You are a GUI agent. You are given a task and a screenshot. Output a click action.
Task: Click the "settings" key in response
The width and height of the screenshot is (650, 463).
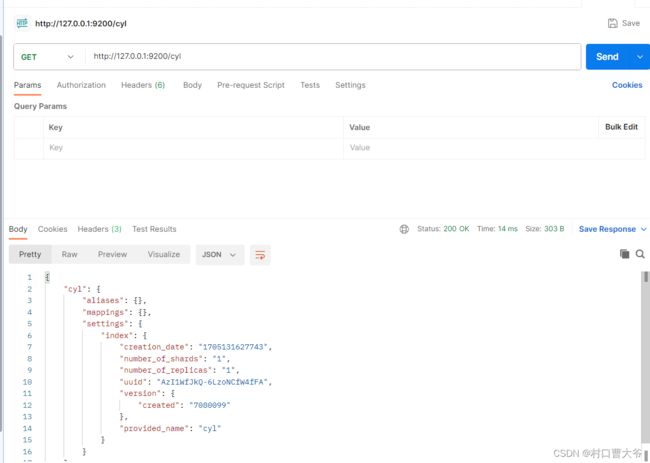coord(106,324)
